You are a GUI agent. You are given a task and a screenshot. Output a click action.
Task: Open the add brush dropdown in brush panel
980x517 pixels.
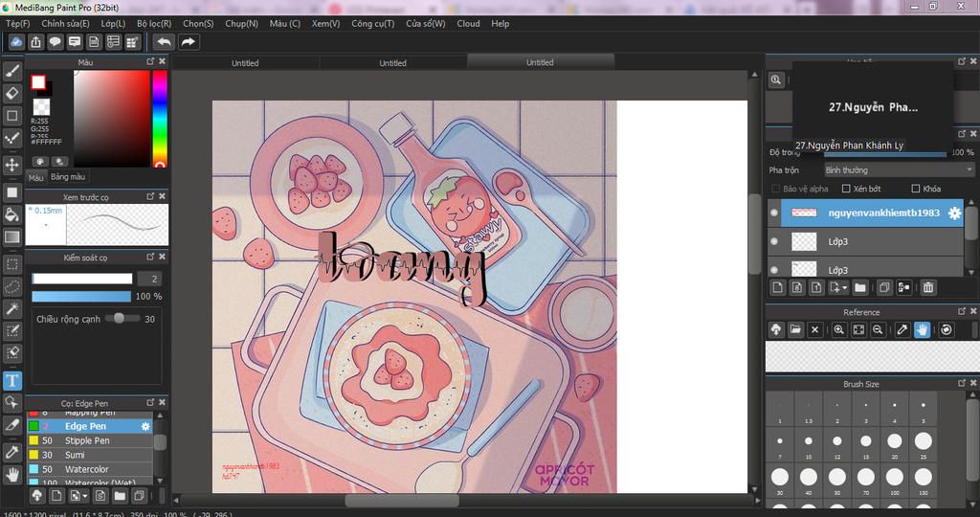(85, 496)
